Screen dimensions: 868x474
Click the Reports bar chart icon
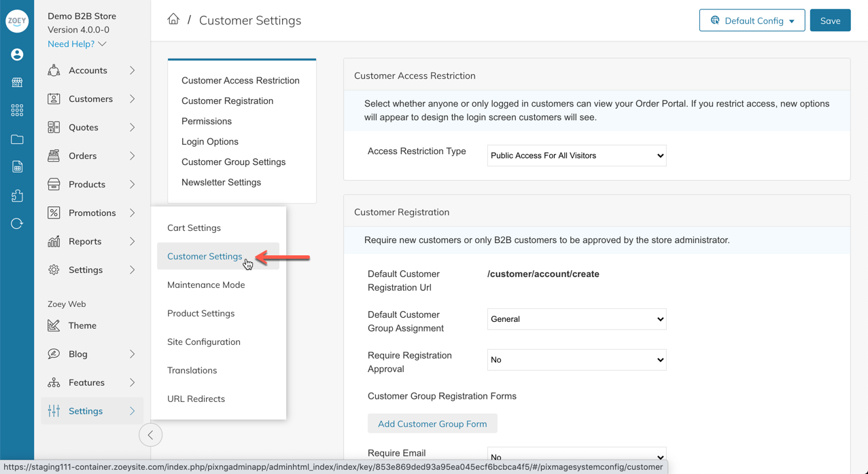pyautogui.click(x=54, y=241)
